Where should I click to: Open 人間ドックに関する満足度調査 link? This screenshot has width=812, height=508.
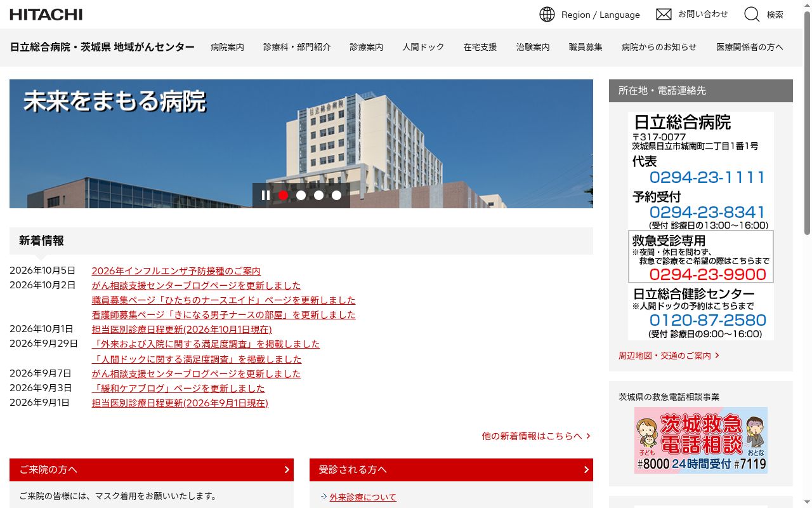pyautogui.click(x=197, y=359)
